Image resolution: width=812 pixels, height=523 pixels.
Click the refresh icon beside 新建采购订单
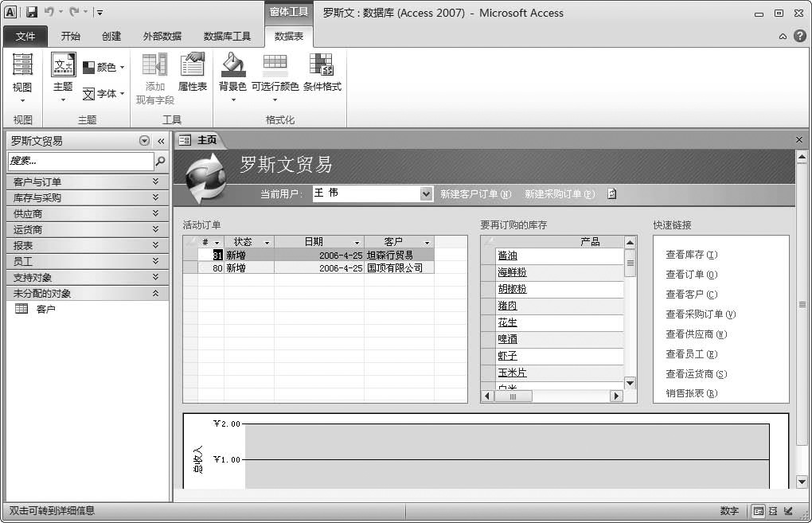pyautogui.click(x=611, y=194)
